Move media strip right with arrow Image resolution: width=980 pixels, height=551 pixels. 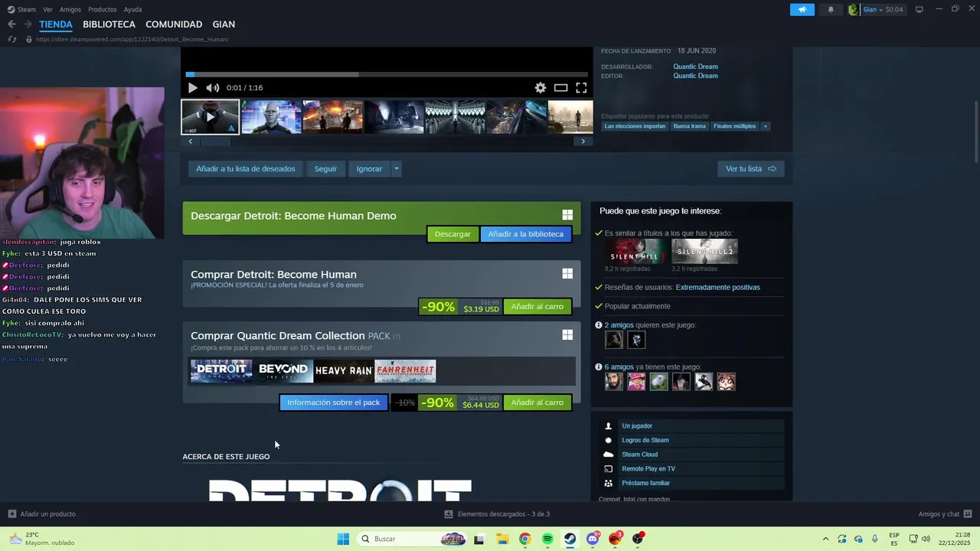(583, 141)
